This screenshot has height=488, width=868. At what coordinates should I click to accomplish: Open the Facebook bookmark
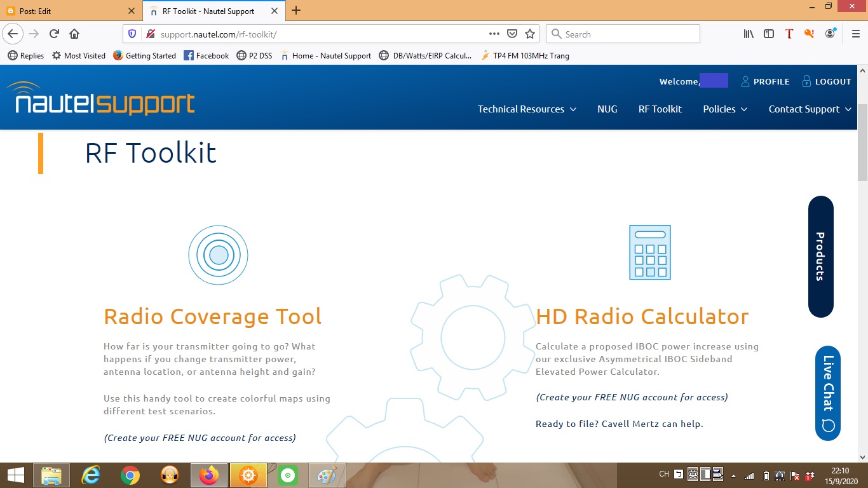[206, 56]
